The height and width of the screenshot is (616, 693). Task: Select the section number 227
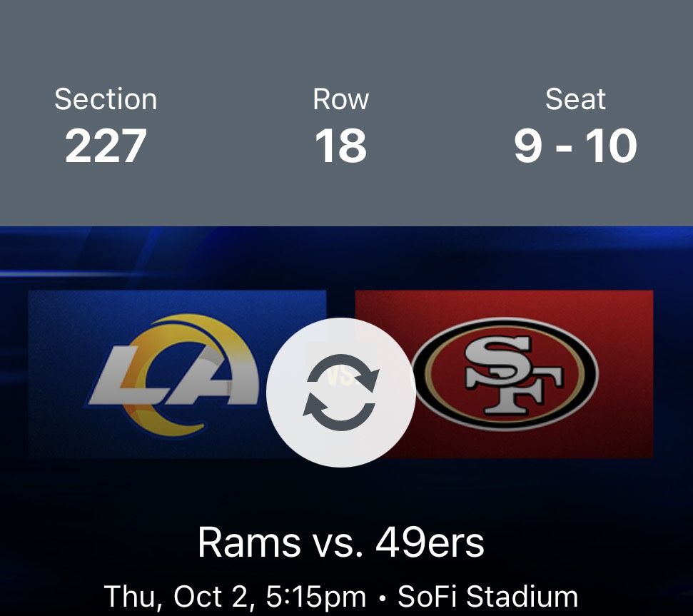pyautogui.click(x=106, y=146)
